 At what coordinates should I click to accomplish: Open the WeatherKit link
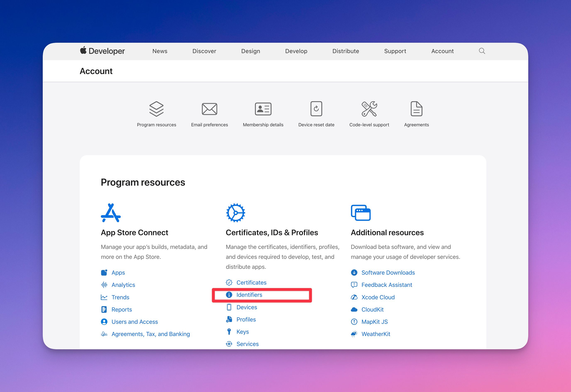click(376, 334)
